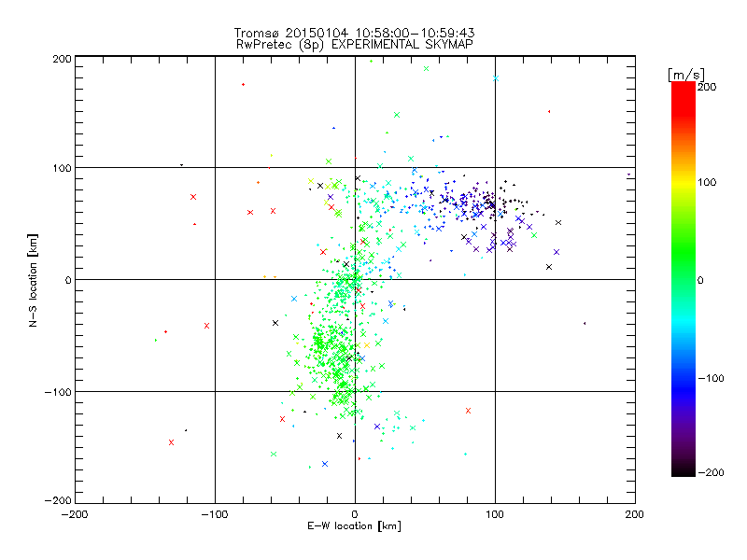The width and height of the screenshot is (747, 560).
Task: Click the colorbar tick label '0'
Action: pos(700,281)
